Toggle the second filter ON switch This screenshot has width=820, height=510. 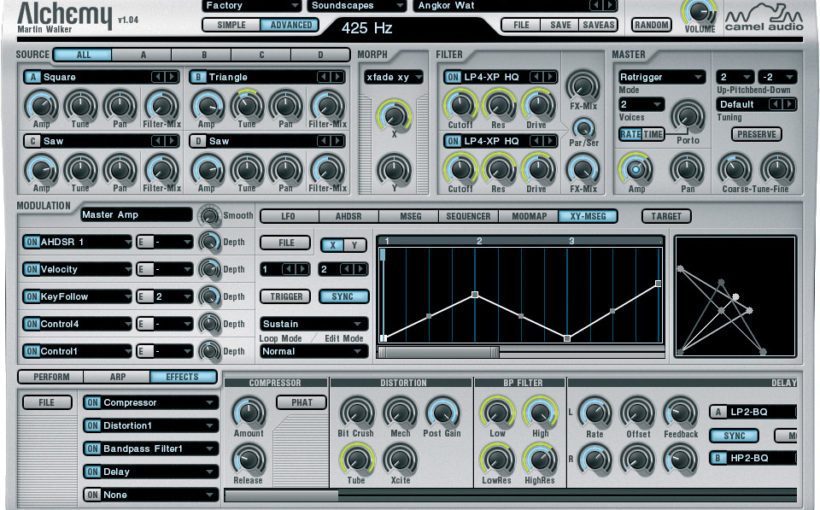452,141
